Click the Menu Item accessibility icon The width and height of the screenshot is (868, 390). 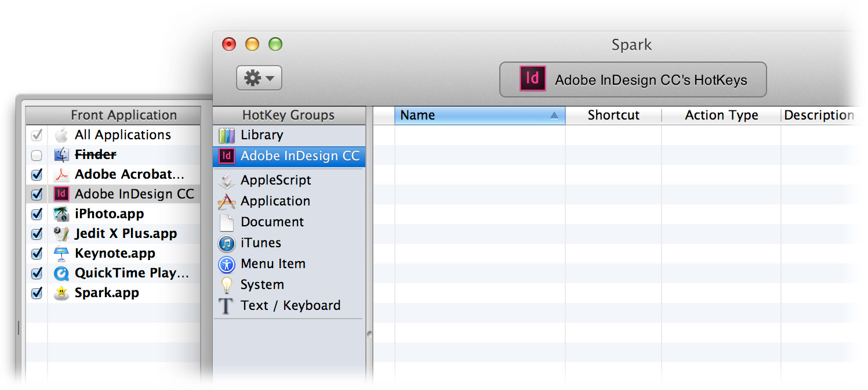pos(227,264)
